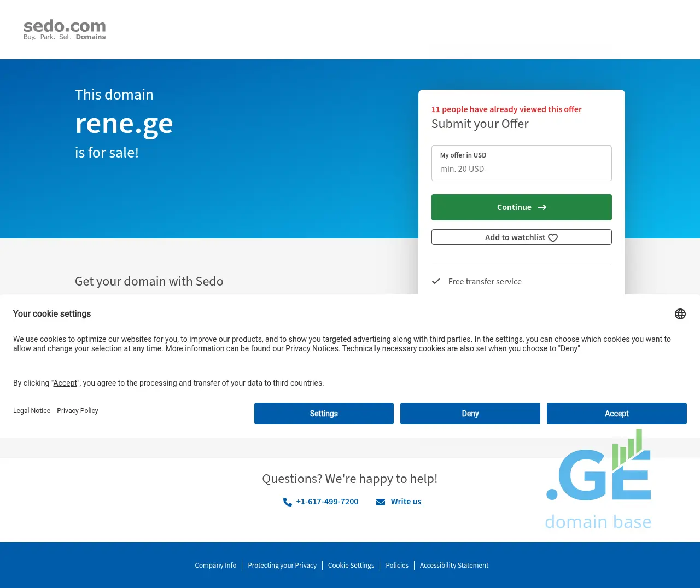Open the cookie Settings button
Image resolution: width=700 pixels, height=588 pixels.
324,414
